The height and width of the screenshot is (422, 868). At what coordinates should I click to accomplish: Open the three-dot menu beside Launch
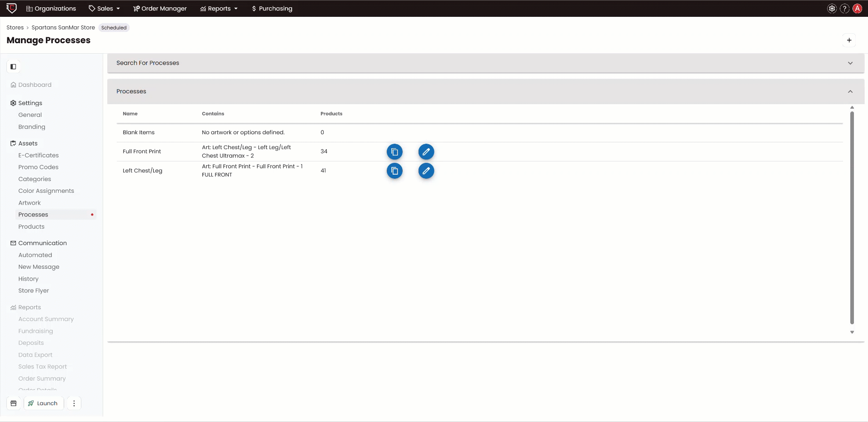74,403
